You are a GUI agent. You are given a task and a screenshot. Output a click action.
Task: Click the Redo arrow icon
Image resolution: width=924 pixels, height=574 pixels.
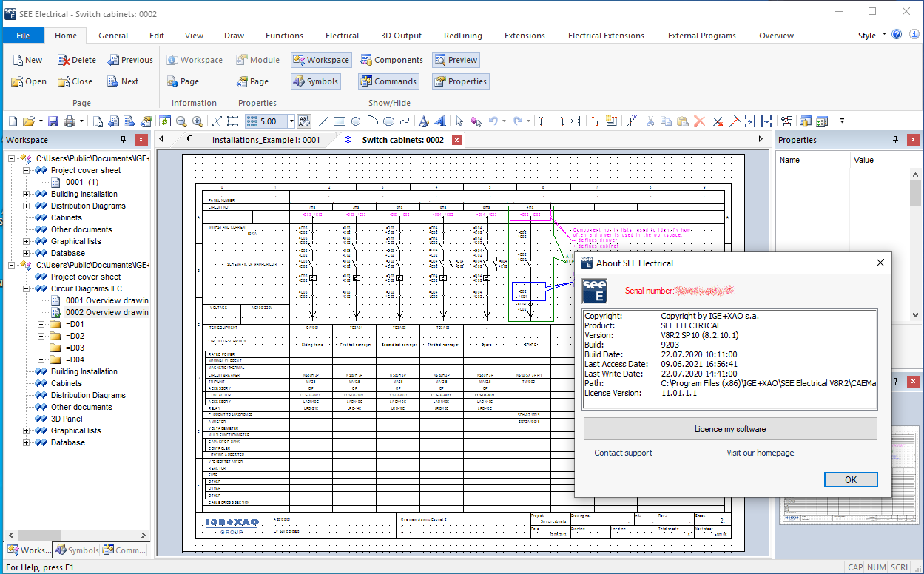[x=518, y=121]
